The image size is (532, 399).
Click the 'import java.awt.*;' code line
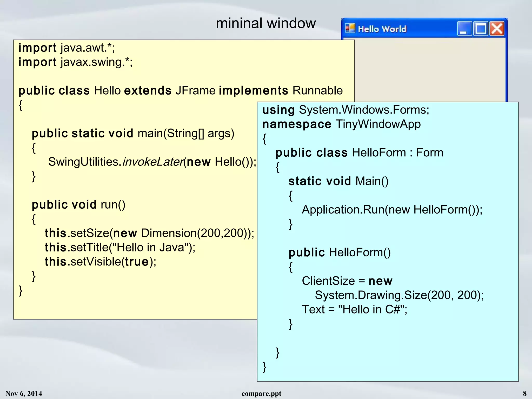pyautogui.click(x=66, y=48)
